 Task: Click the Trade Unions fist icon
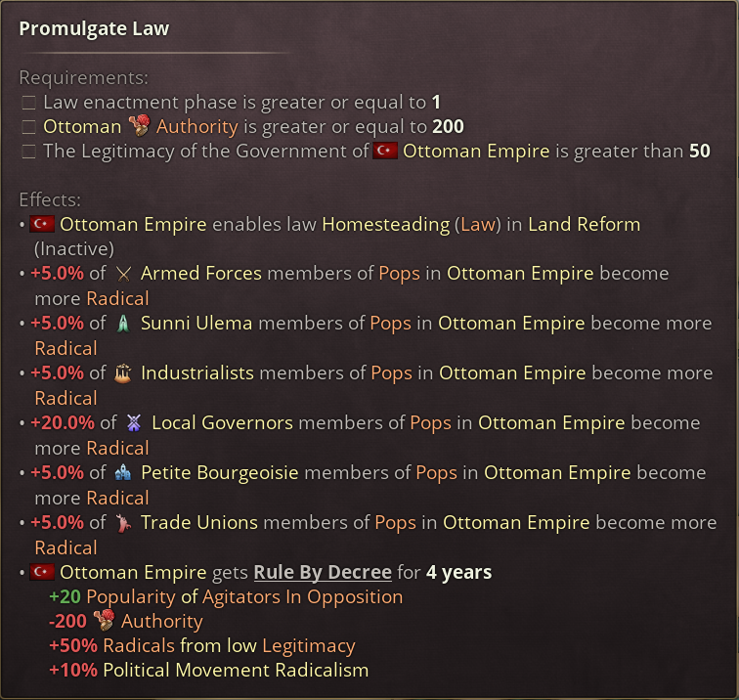[123, 523]
